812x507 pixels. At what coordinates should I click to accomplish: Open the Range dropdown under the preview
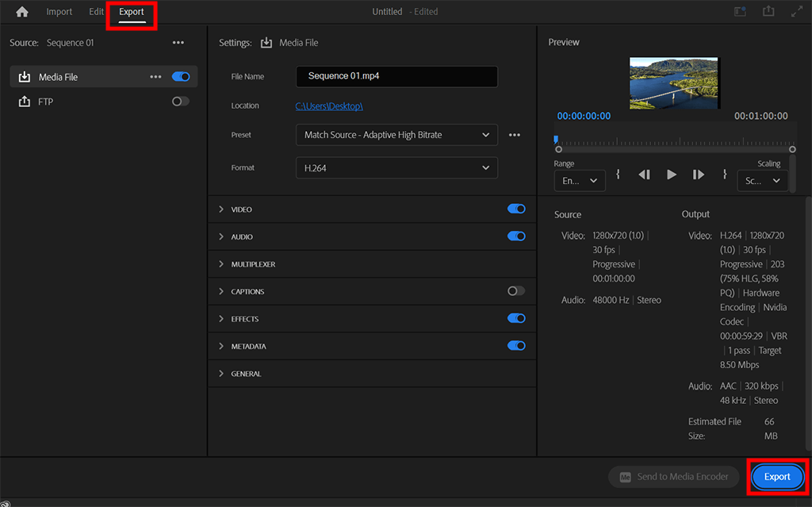pyautogui.click(x=579, y=180)
